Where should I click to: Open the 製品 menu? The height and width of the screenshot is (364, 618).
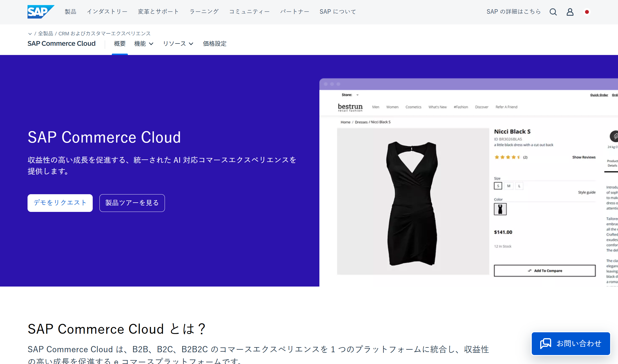tap(70, 12)
